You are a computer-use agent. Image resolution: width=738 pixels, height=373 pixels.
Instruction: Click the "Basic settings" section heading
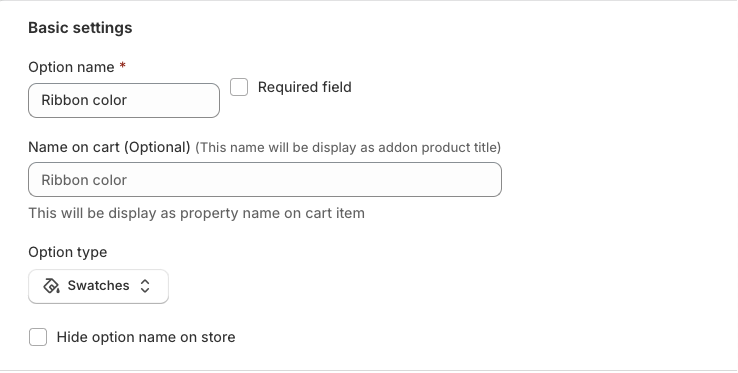click(80, 28)
